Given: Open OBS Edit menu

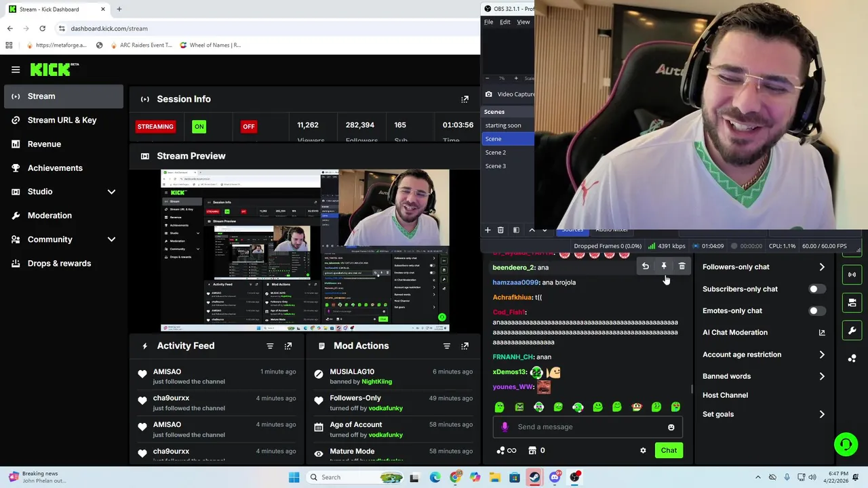Looking at the screenshot, I should (505, 22).
